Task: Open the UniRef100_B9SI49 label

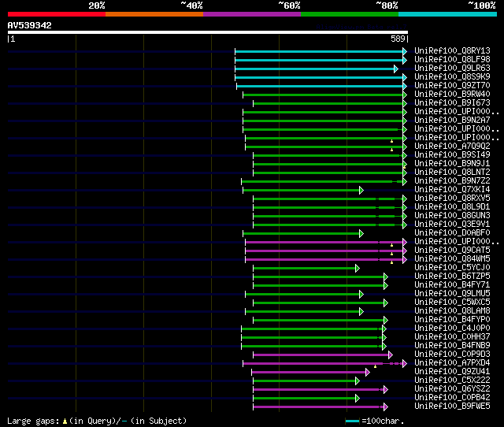Action: [452, 155]
